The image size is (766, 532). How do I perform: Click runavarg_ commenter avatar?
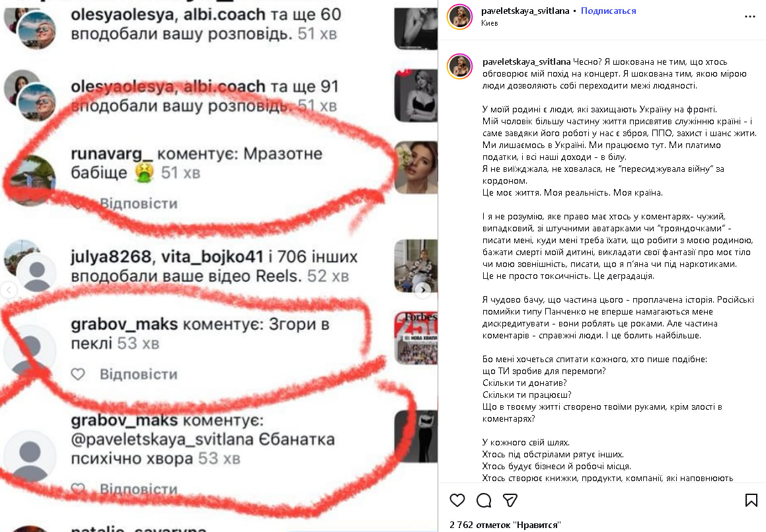click(x=31, y=180)
